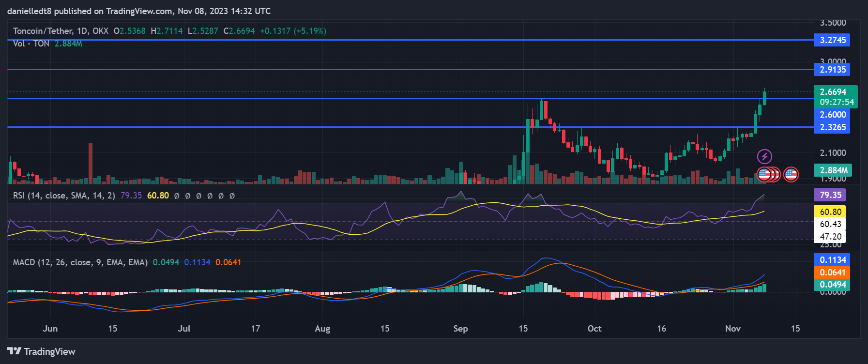This screenshot has width=868, height=364.
Task: Click the Jun label on time axis
Action: click(x=50, y=329)
